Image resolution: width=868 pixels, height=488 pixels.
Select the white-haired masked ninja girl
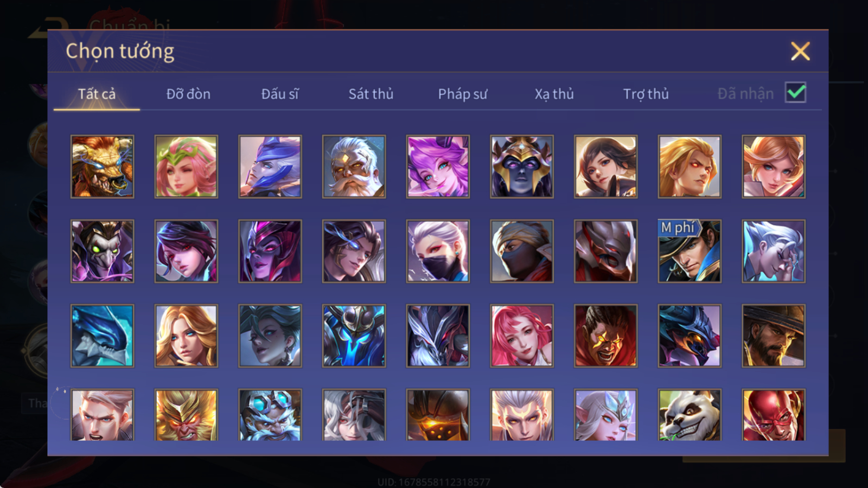click(x=438, y=251)
